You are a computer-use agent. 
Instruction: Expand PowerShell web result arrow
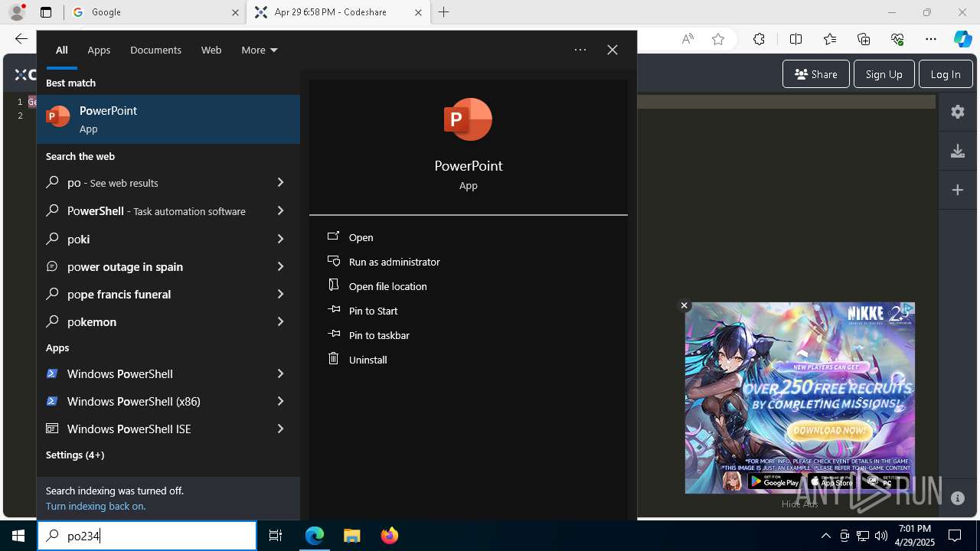click(280, 210)
